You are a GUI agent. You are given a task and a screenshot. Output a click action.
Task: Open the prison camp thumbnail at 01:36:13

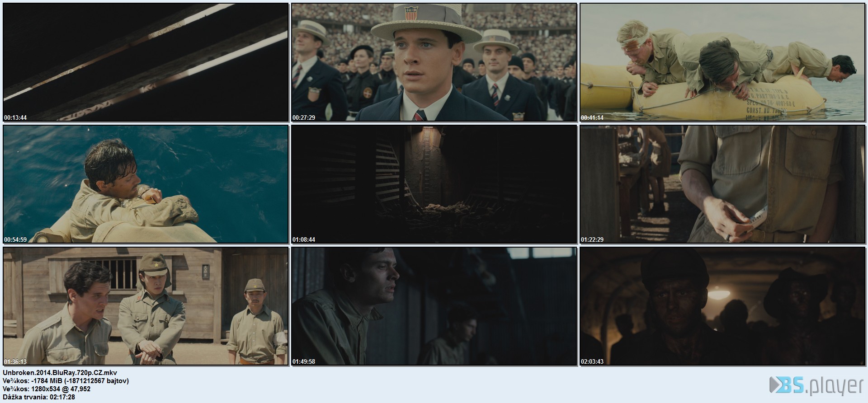(x=146, y=306)
